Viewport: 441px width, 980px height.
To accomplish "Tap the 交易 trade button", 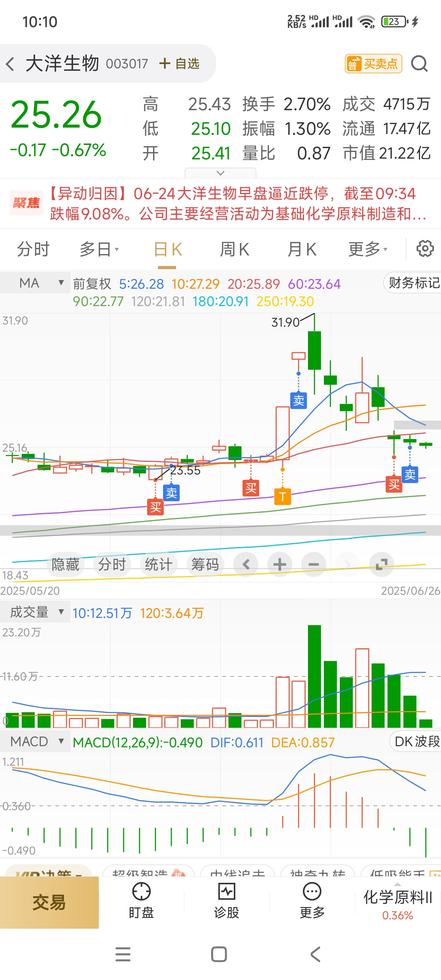I will (x=49, y=902).
